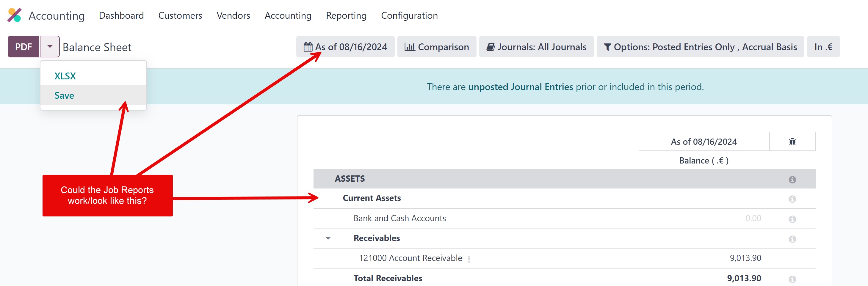Click info icon on ASSETS row
Image resolution: width=868 pixels, height=286 pixels.
(792, 180)
